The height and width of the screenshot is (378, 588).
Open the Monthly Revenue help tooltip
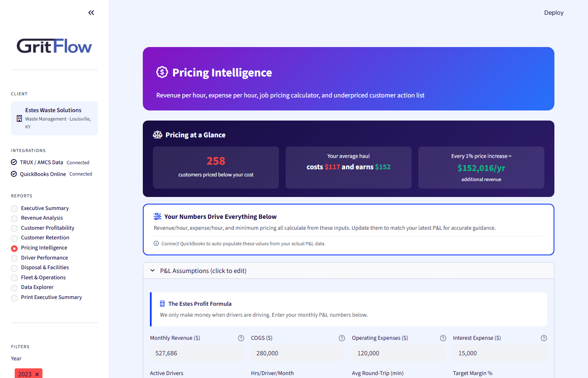pos(241,338)
